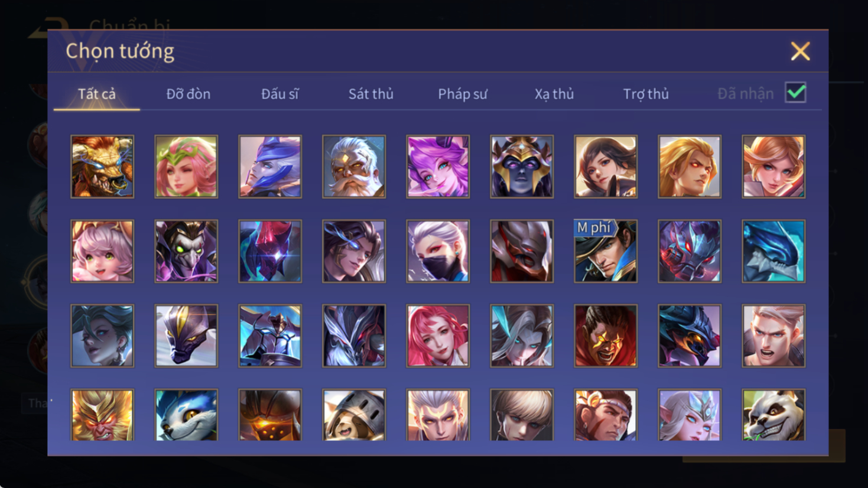Select the hero tagged M phí

(606, 251)
